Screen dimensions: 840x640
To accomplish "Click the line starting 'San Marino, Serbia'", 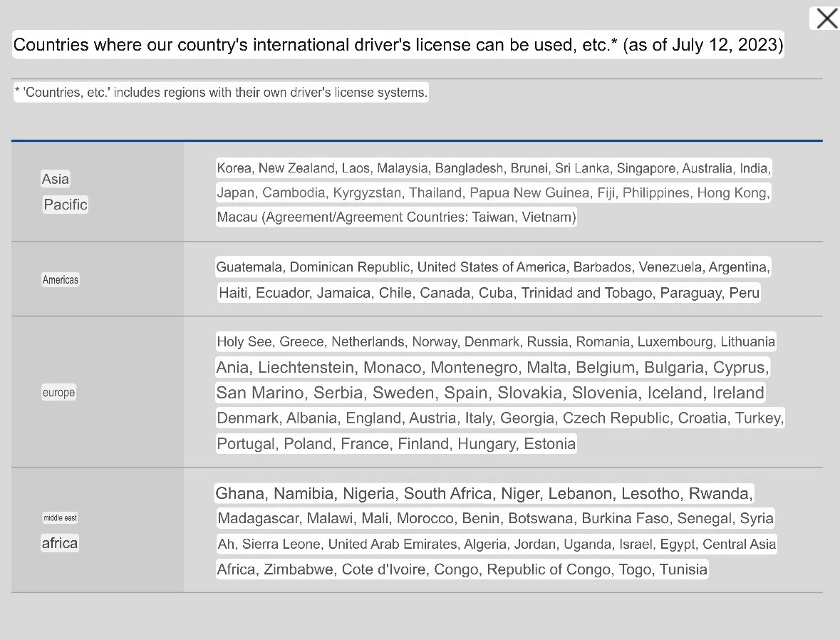I will (x=490, y=393).
